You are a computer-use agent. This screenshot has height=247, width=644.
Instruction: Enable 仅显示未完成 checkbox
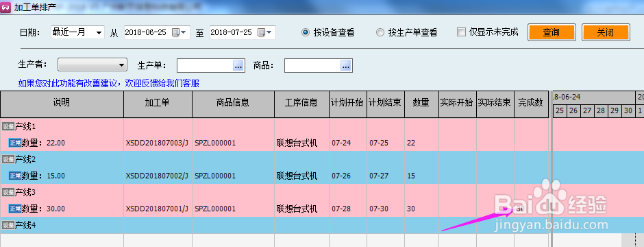pyautogui.click(x=462, y=32)
